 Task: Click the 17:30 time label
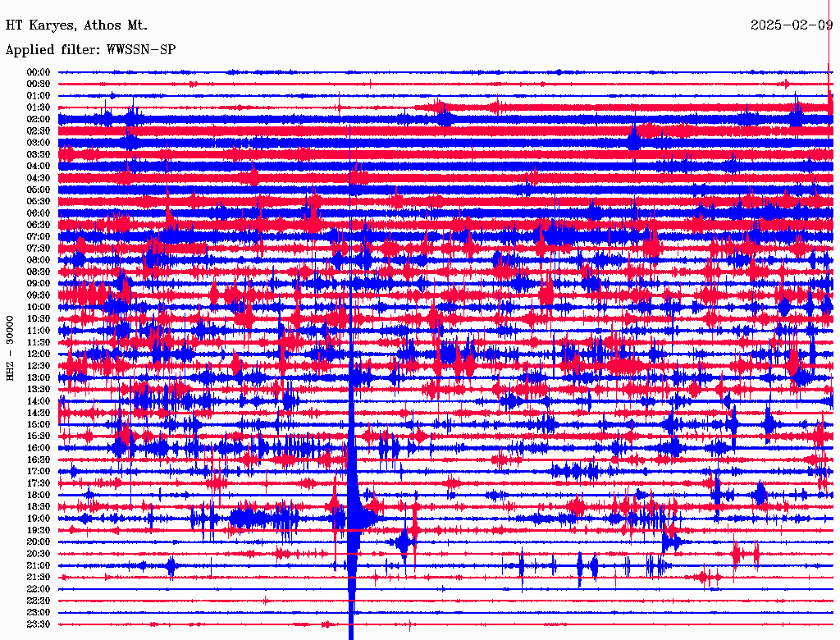click(x=39, y=483)
